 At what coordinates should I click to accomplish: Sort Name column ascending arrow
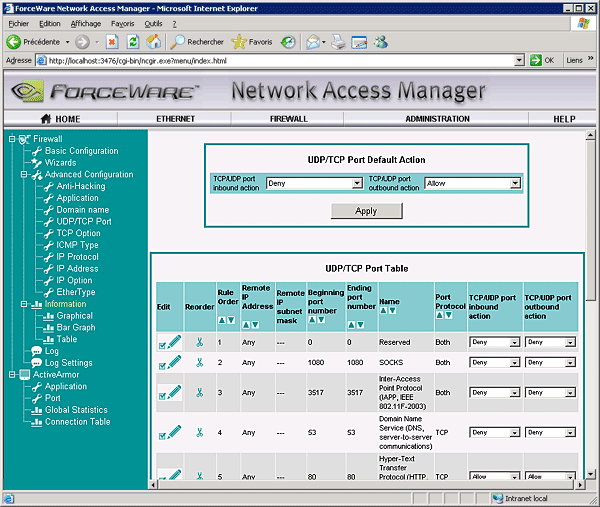tap(383, 311)
